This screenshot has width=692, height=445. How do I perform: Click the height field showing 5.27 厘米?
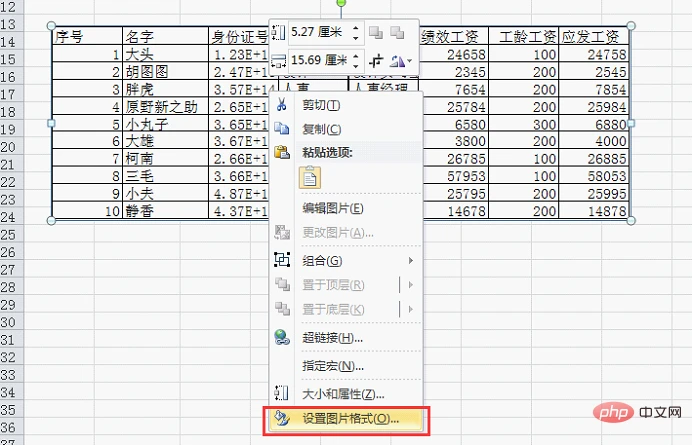[x=320, y=32]
